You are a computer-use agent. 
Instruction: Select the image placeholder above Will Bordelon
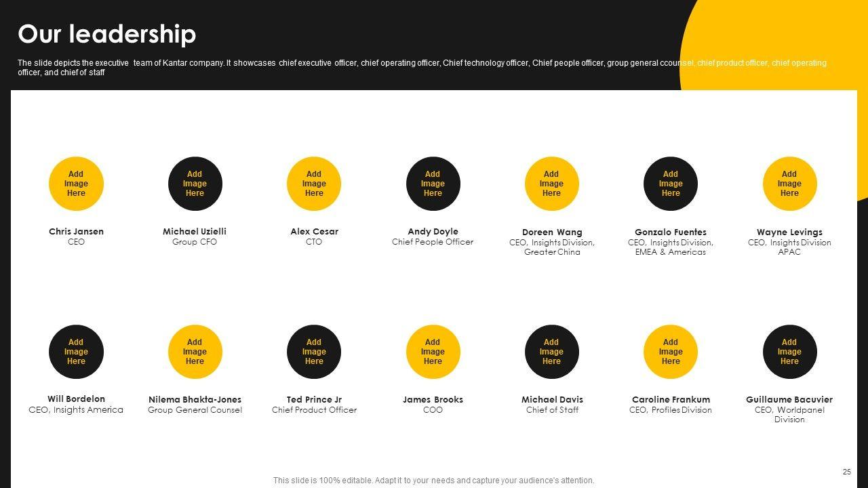coord(76,352)
